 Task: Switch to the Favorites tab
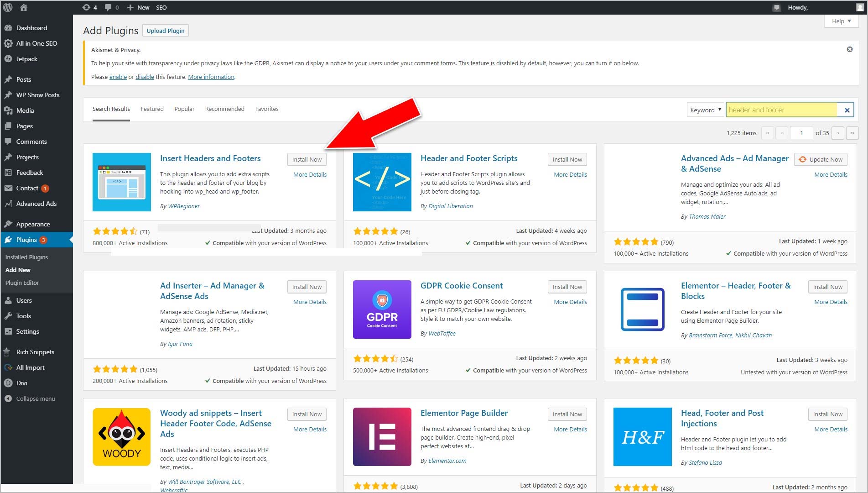267,109
